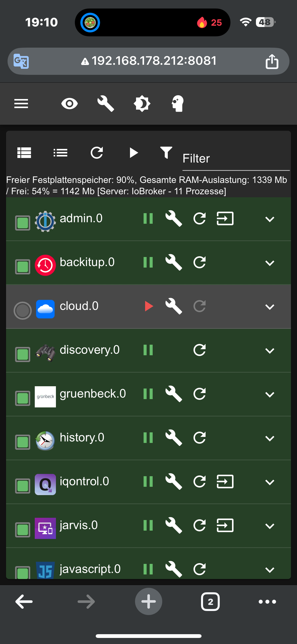Expand the cloud.0 row details
The image size is (297, 644).
point(270,307)
